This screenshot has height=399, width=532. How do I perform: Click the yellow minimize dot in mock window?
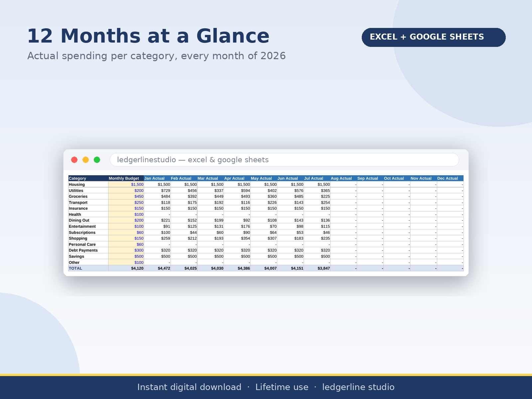86,160
